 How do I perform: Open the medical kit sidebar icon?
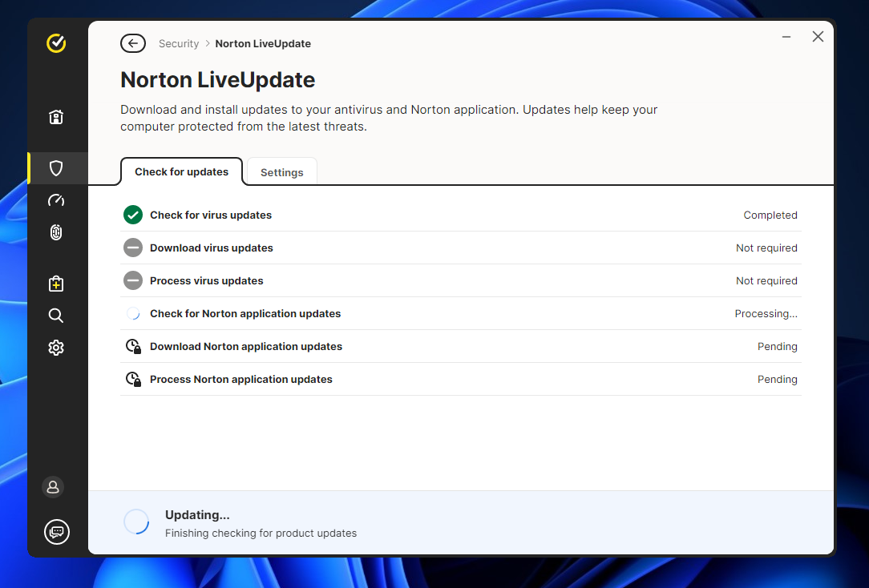pyautogui.click(x=56, y=284)
